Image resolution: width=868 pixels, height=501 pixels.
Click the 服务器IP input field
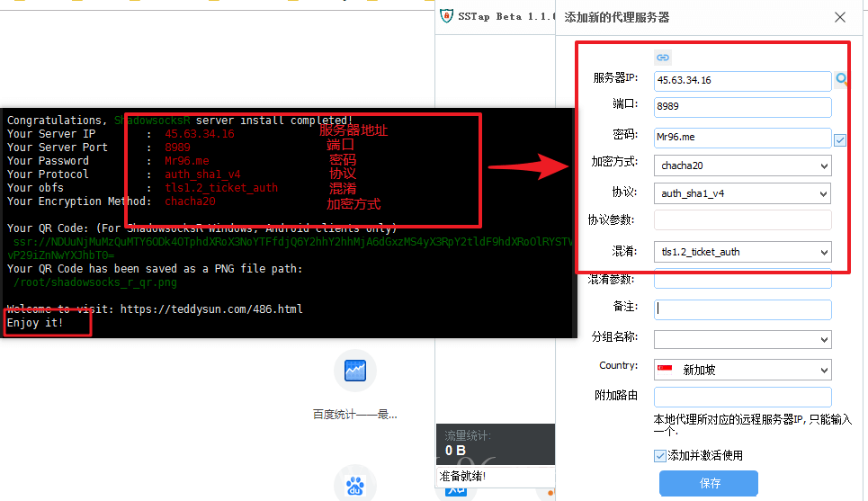pos(742,81)
